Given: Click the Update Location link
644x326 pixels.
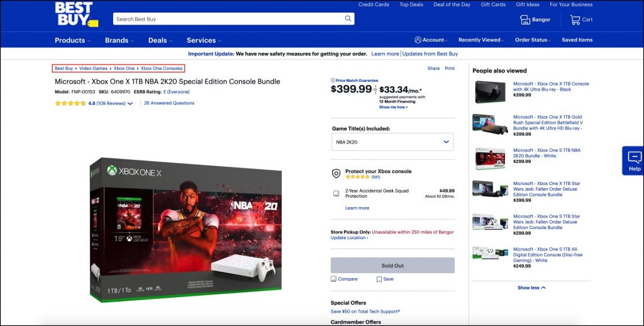Looking at the screenshot, I should [349, 238].
